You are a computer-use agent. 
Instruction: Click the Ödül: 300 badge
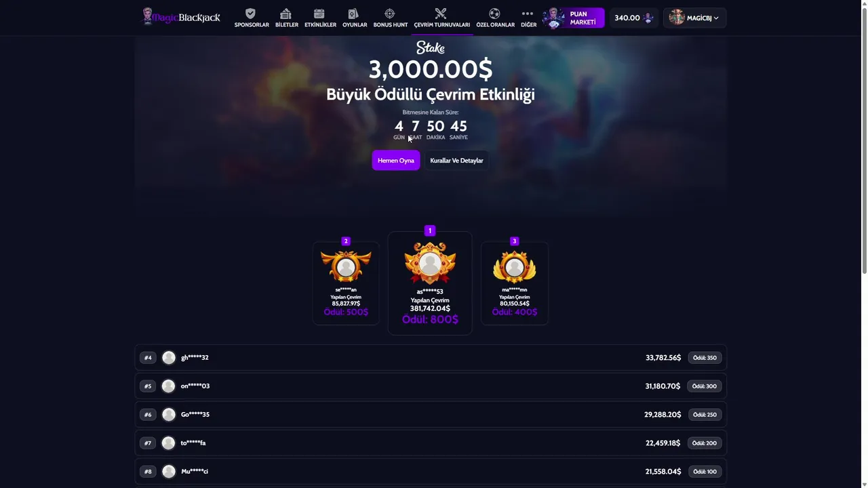coord(704,386)
